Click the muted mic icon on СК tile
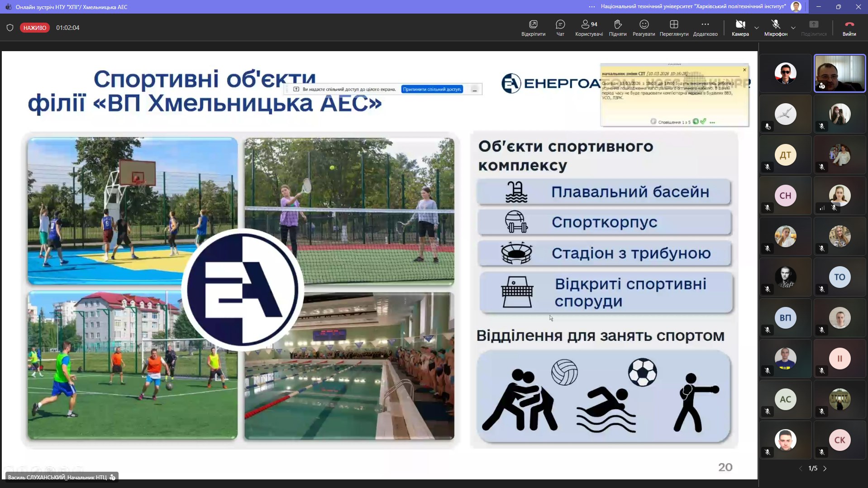The height and width of the screenshot is (488, 868). click(x=822, y=452)
